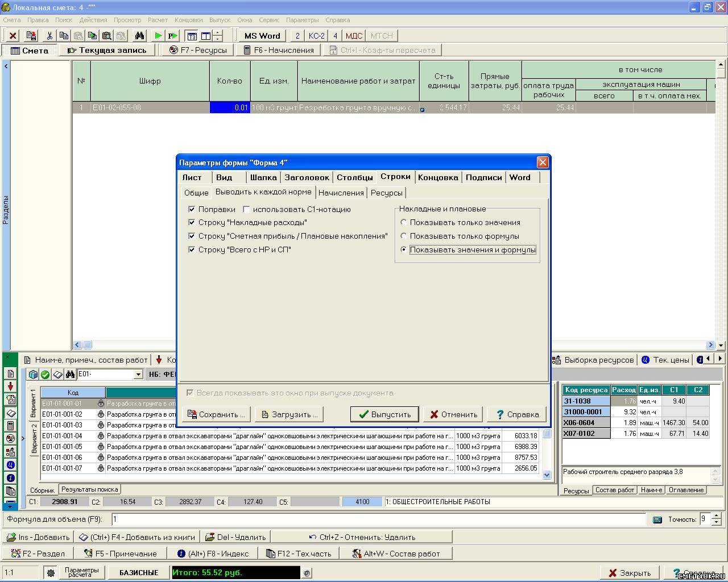Image resolution: width=728 pixels, height=582 pixels.
Task: Increase the Точность spinner value
Action: [x=716, y=516]
